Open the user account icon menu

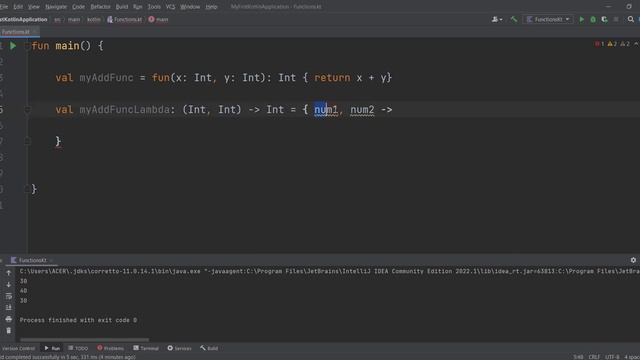pos(497,19)
